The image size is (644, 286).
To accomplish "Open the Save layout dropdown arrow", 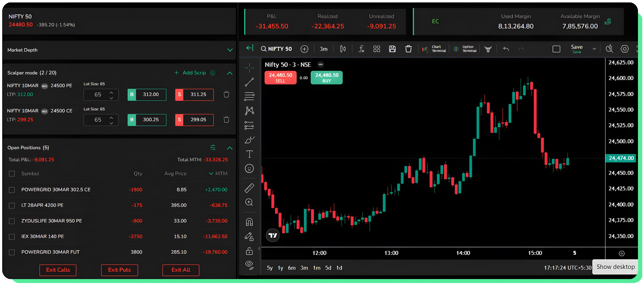I will 594,49.
